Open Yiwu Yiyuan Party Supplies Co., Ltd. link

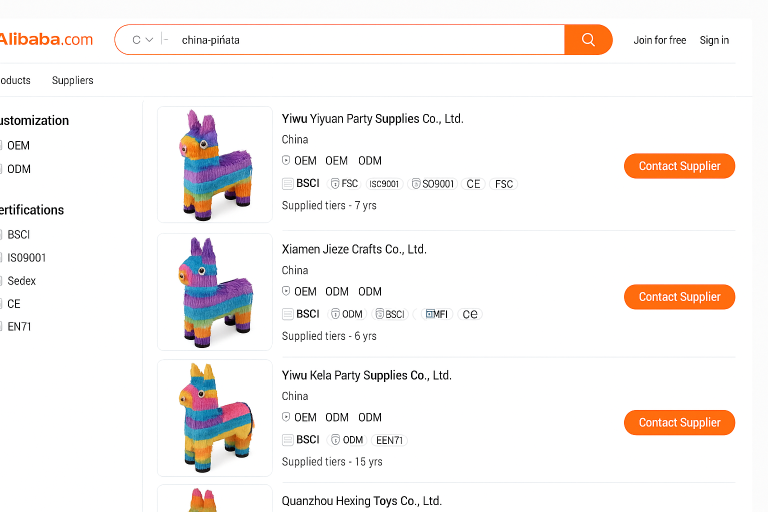click(372, 119)
